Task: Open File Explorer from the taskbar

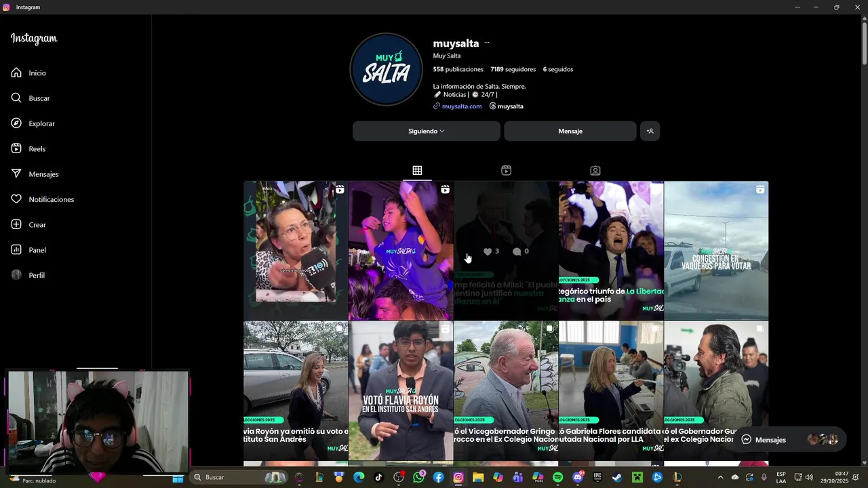Action: tap(478, 477)
